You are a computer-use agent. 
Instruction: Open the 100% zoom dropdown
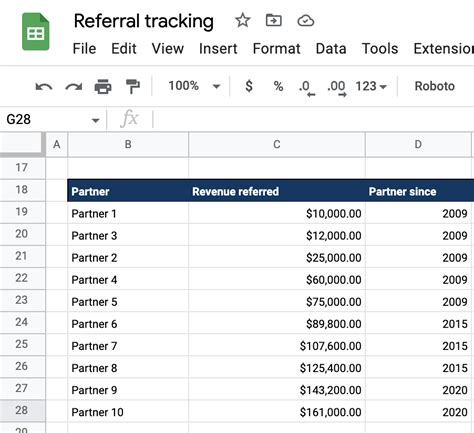coord(194,86)
